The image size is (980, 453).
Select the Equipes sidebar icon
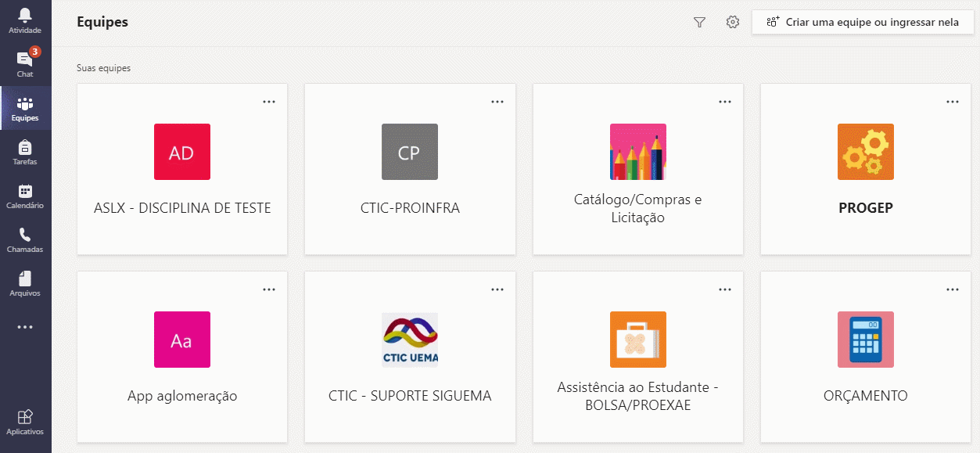tap(25, 108)
